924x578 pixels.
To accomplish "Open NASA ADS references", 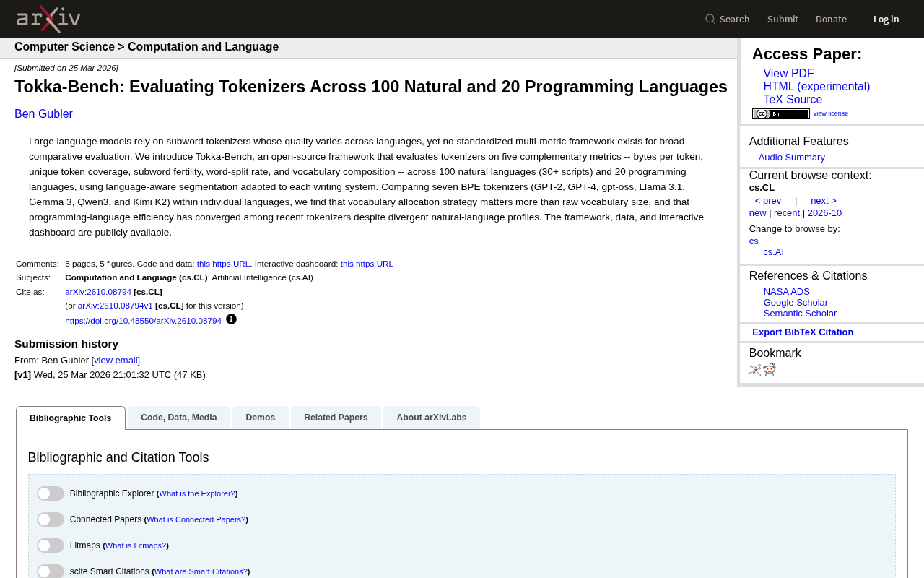I will click(787, 292).
